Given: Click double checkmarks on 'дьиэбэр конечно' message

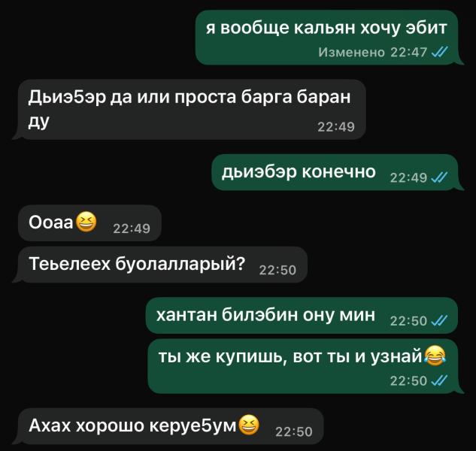Looking at the screenshot, I should point(439,177).
